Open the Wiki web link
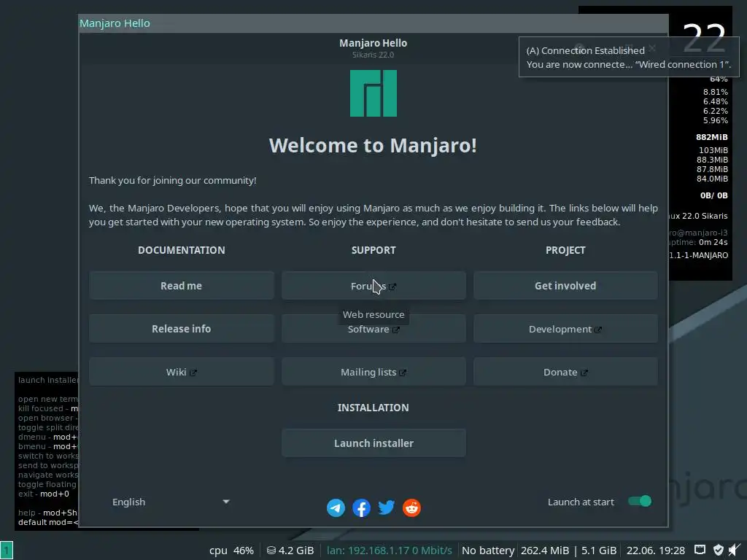 [x=182, y=372]
